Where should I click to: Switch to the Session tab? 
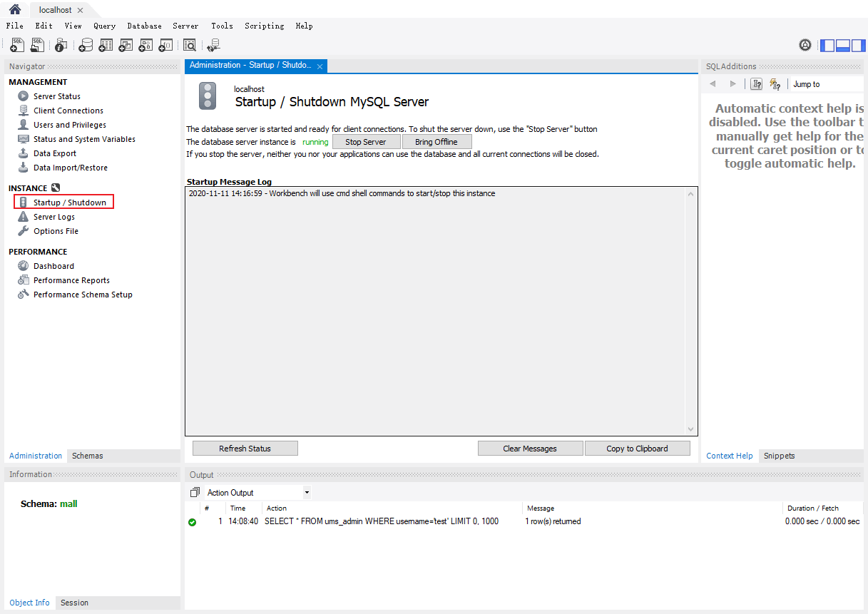(74, 603)
